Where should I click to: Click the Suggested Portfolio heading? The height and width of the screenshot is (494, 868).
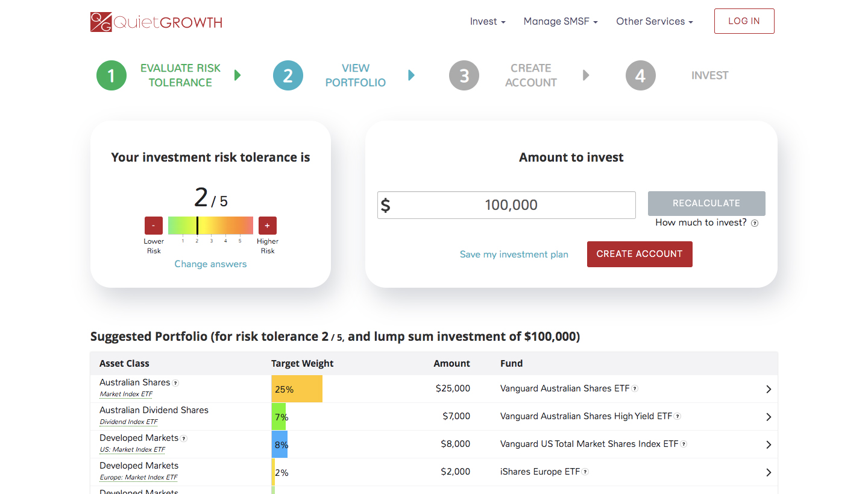pyautogui.click(x=335, y=337)
